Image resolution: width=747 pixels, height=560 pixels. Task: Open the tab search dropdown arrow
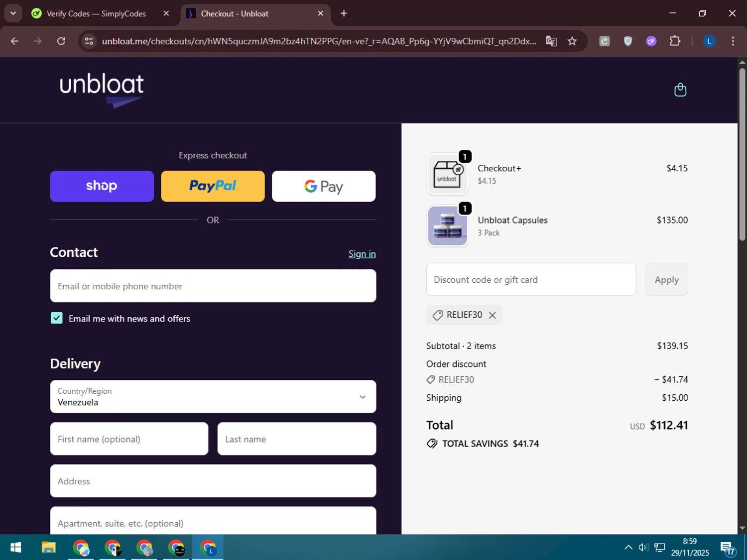click(13, 13)
